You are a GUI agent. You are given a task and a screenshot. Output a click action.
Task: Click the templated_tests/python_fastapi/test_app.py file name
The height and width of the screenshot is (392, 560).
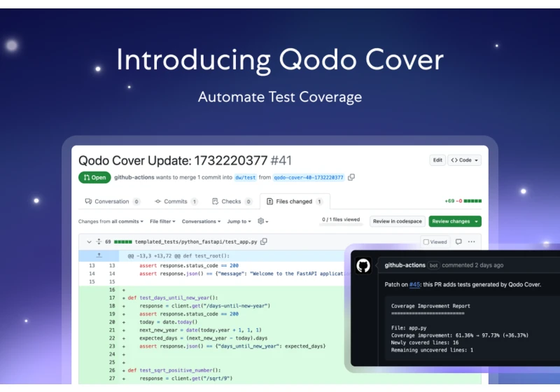196,241
